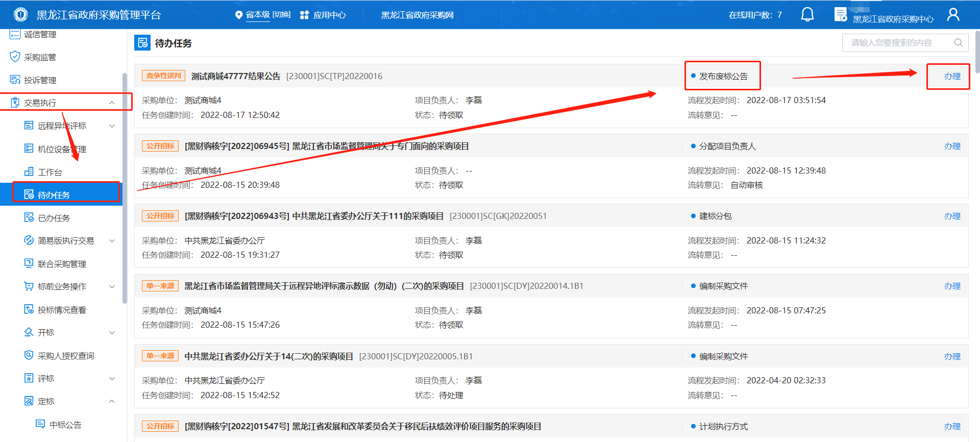Image resolution: width=980 pixels, height=442 pixels.
Task: Collapse 定标 submenu chevron
Action: click(112, 401)
